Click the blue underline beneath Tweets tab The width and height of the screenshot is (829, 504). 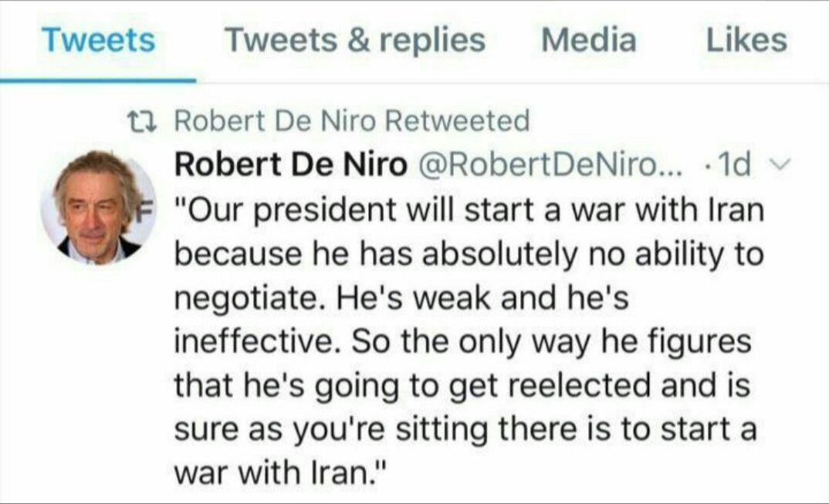(98, 79)
